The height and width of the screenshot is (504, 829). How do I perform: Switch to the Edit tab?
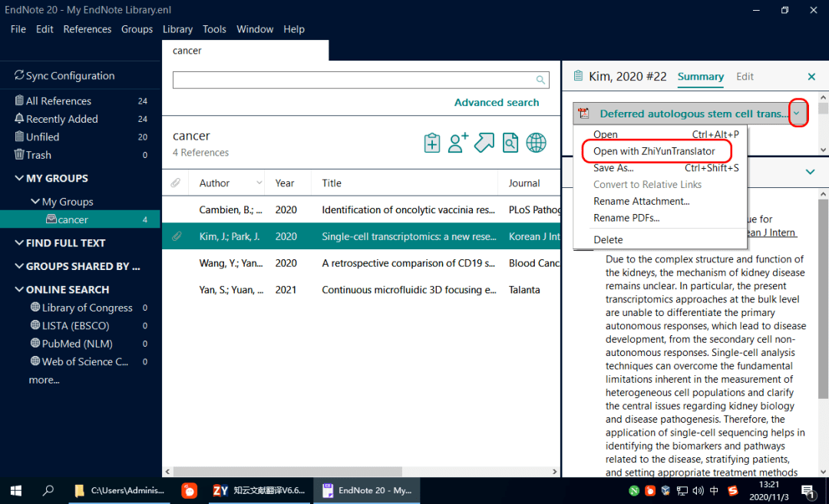(x=745, y=77)
